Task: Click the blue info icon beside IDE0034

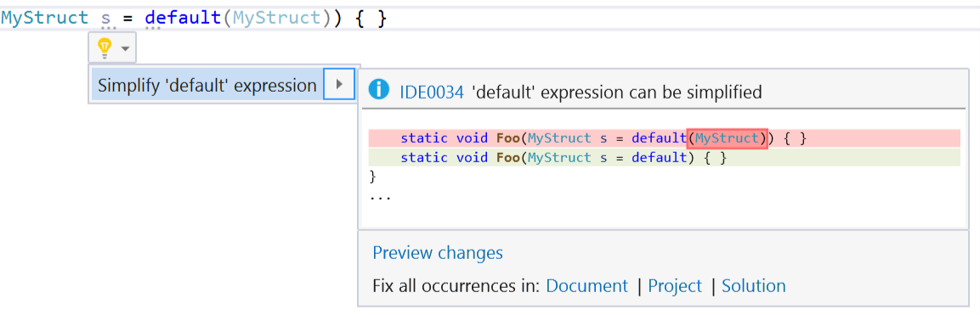Action: [x=379, y=91]
